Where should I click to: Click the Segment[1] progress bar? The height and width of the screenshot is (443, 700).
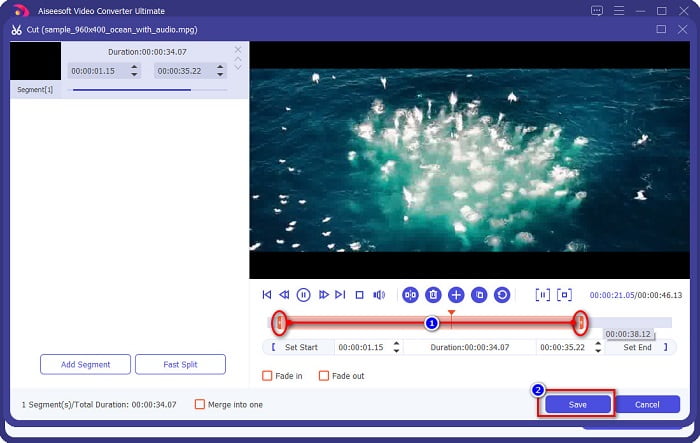(147, 90)
